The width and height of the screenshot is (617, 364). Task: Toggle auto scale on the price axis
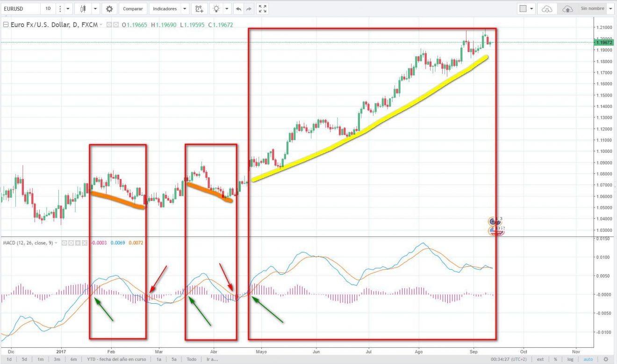tap(588, 359)
